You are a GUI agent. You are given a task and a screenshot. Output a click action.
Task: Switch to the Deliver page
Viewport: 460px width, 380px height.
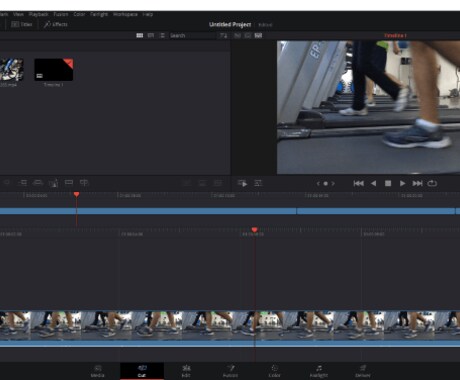(x=363, y=371)
